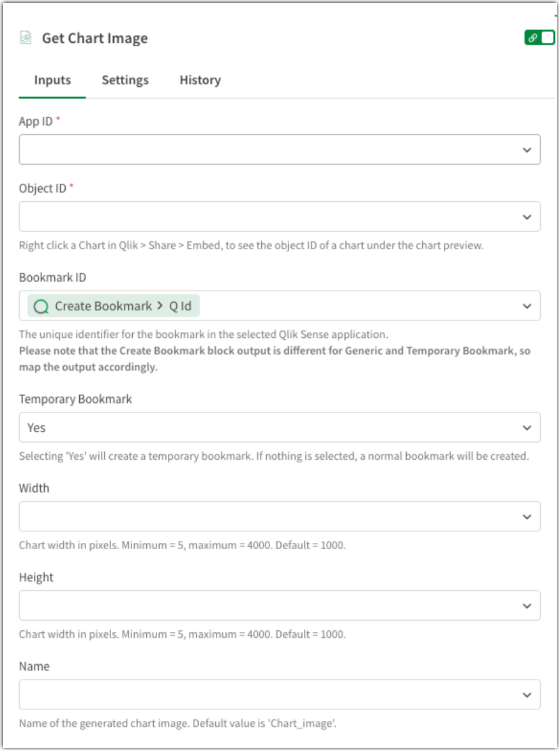The height and width of the screenshot is (751, 560).
Task: Click the Get Chart Image document icon
Action: tap(25, 38)
